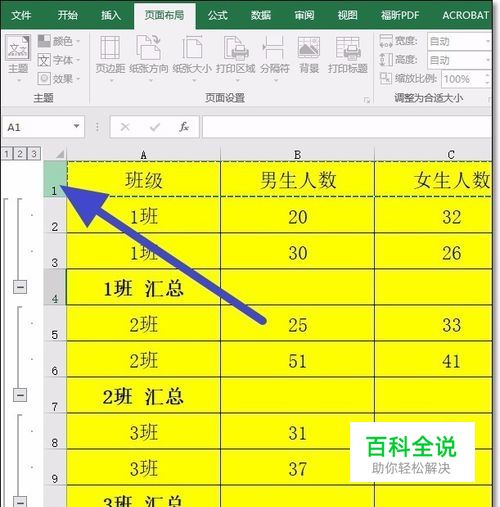Select row 1 header

[x=55, y=180]
